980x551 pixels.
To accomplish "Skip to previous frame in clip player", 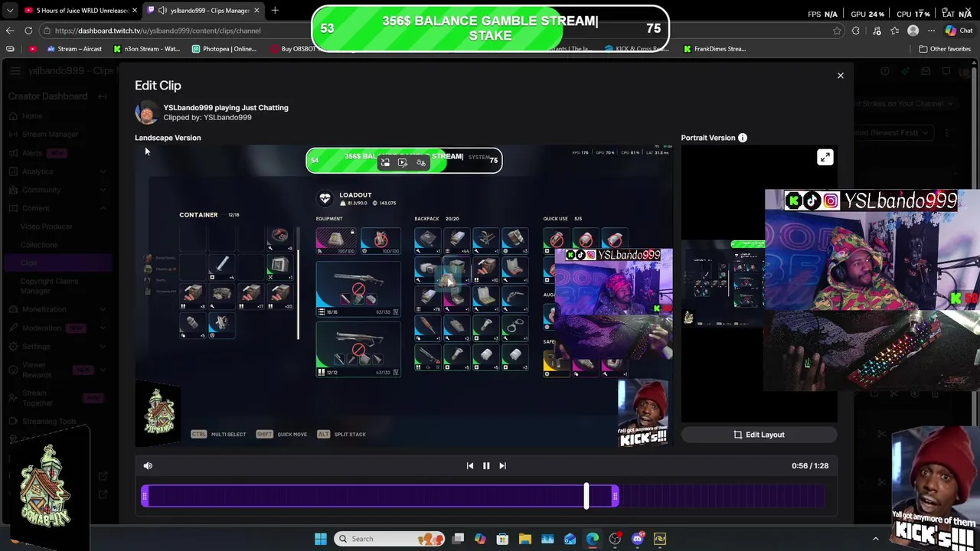I will click(x=470, y=465).
